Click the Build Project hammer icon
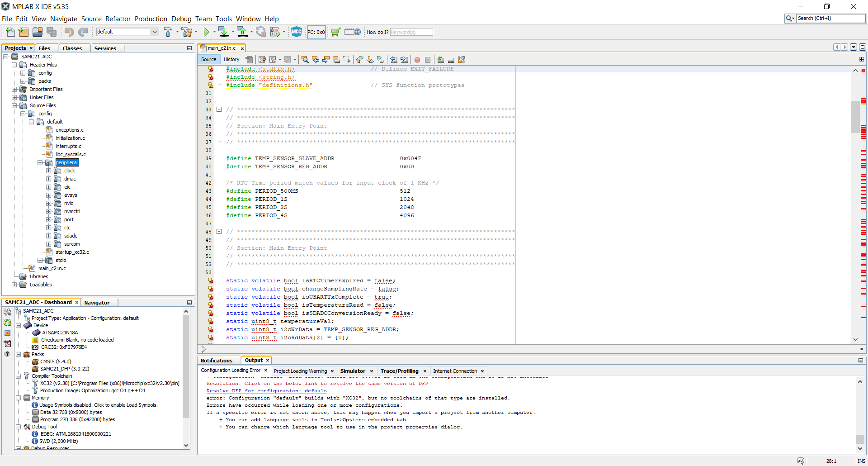The width and height of the screenshot is (868, 466). tap(168, 32)
